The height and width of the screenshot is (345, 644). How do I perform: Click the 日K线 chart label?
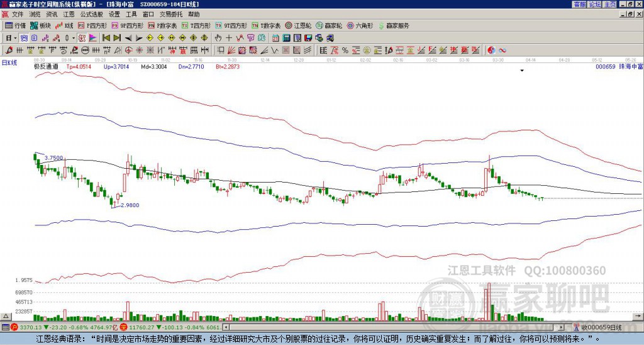(x=9, y=62)
